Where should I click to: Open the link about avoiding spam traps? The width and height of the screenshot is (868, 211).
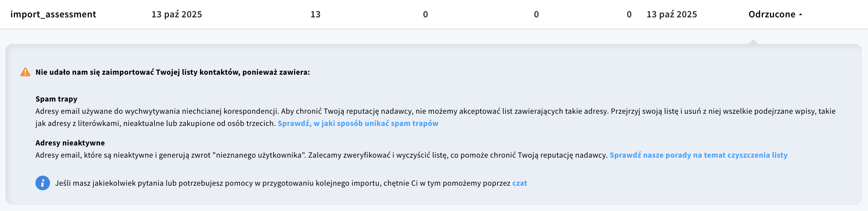(358, 123)
